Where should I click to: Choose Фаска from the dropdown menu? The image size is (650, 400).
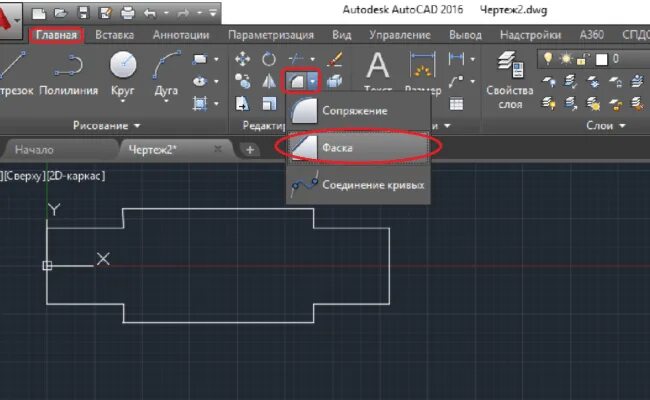click(x=358, y=148)
